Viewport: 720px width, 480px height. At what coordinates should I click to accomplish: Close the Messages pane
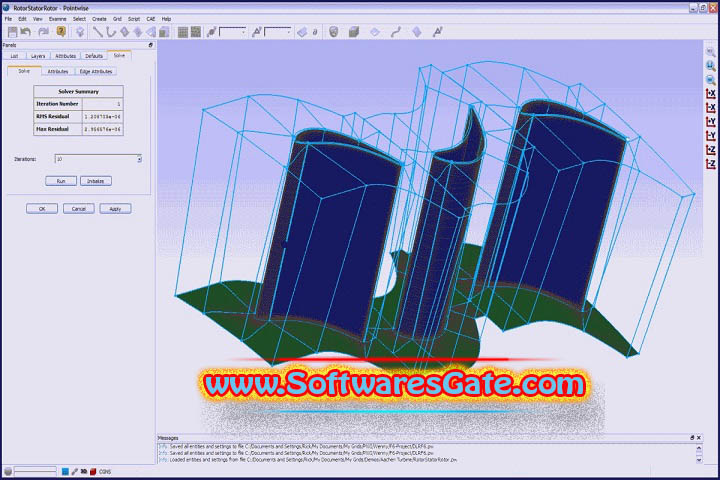click(699, 438)
